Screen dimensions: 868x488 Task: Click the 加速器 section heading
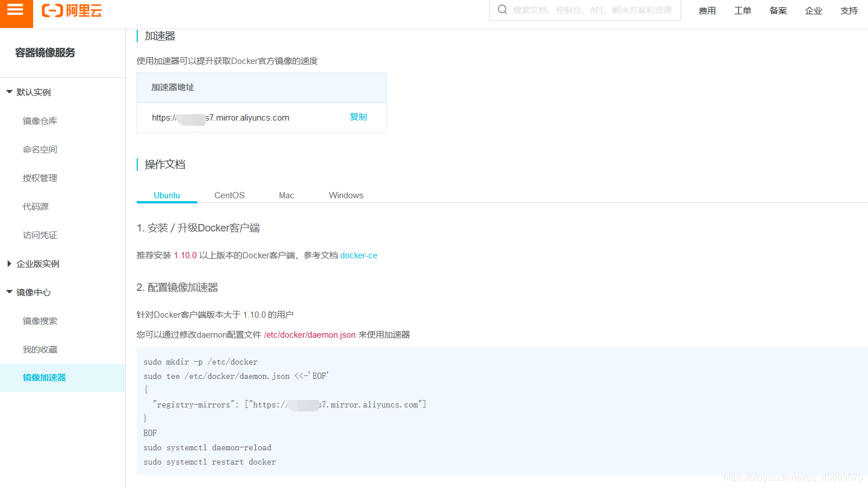(x=160, y=36)
